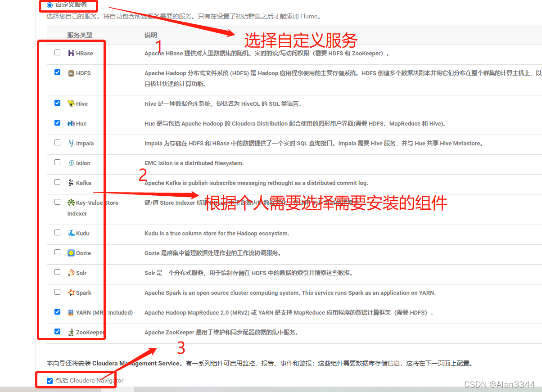Click the Hue service icon
Viewport: 542px width, 392px height.
tap(71, 123)
